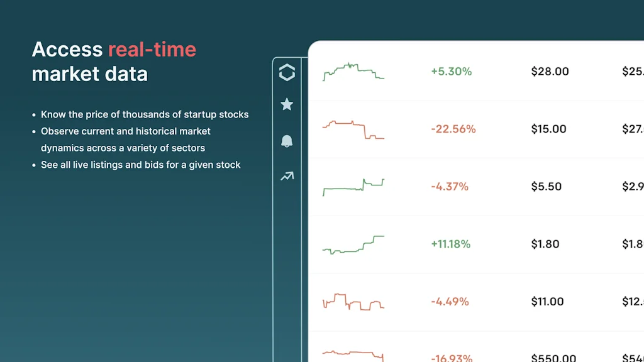Open the bell notifications icon
The image size is (644, 362).
coord(287,141)
